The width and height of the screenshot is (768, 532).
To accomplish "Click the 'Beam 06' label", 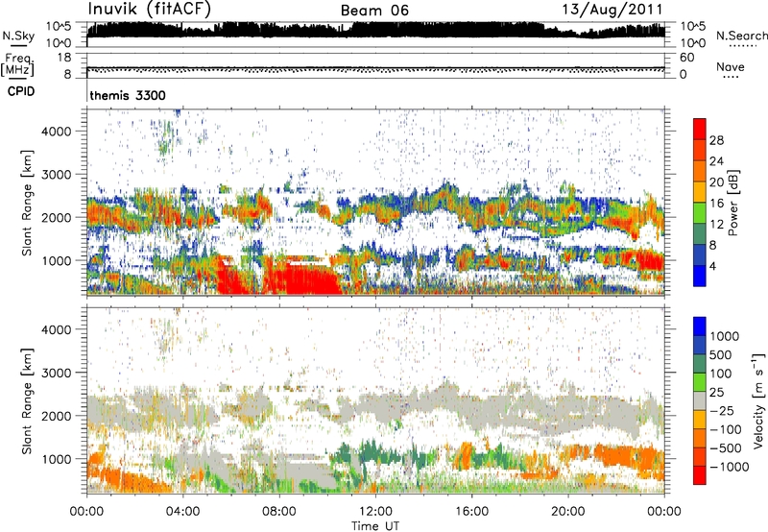I will tap(374, 11).
